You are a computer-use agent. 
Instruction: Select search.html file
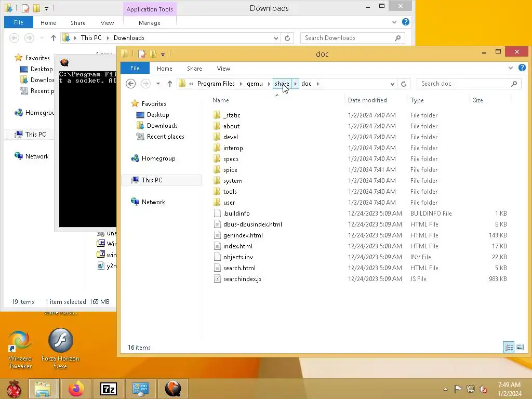coord(239,268)
